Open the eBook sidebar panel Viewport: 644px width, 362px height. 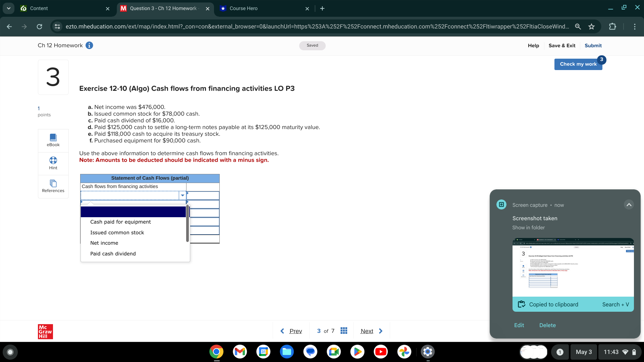click(x=53, y=140)
